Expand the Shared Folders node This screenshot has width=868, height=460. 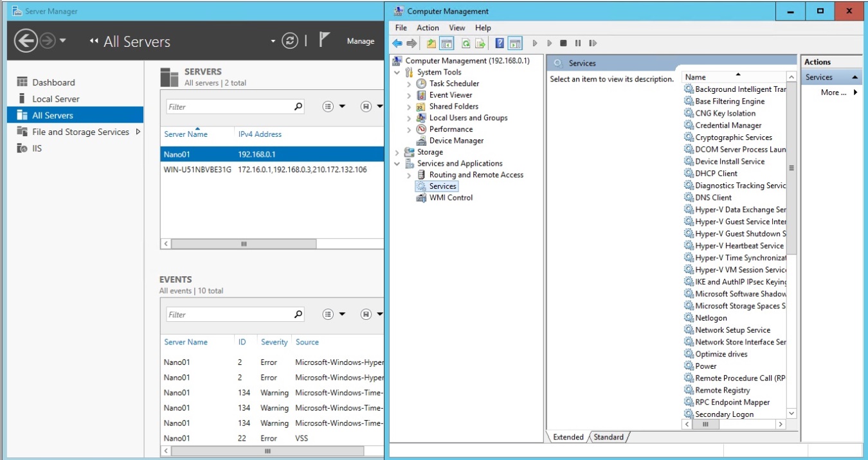click(409, 107)
